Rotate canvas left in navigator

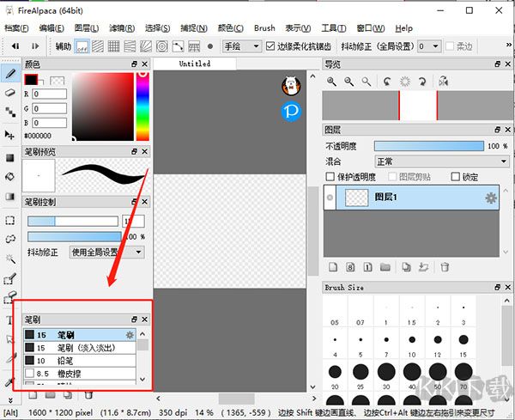pyautogui.click(x=388, y=82)
